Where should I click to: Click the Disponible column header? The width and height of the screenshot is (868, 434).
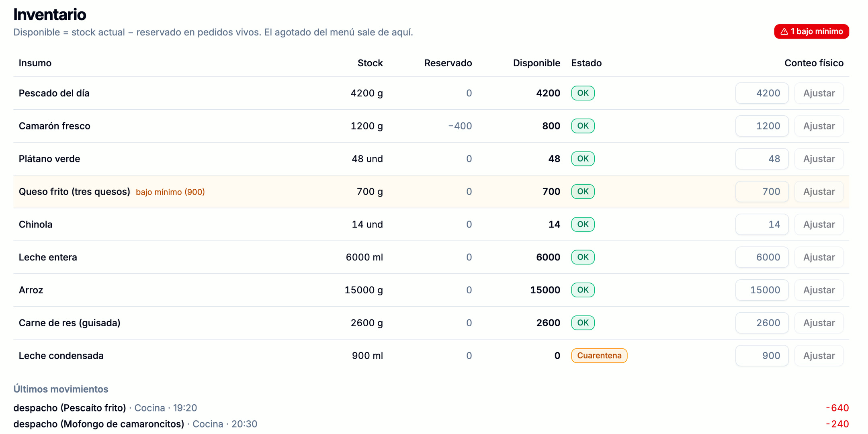(x=536, y=63)
